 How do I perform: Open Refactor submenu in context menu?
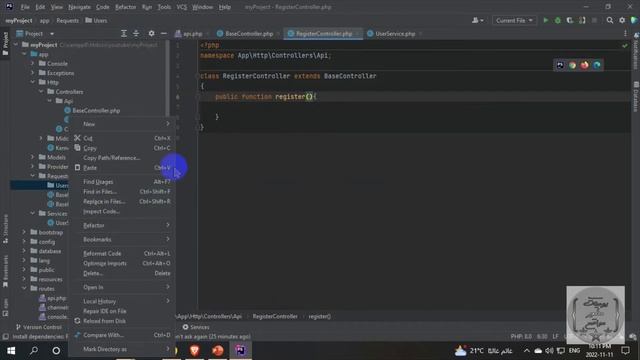(122, 225)
